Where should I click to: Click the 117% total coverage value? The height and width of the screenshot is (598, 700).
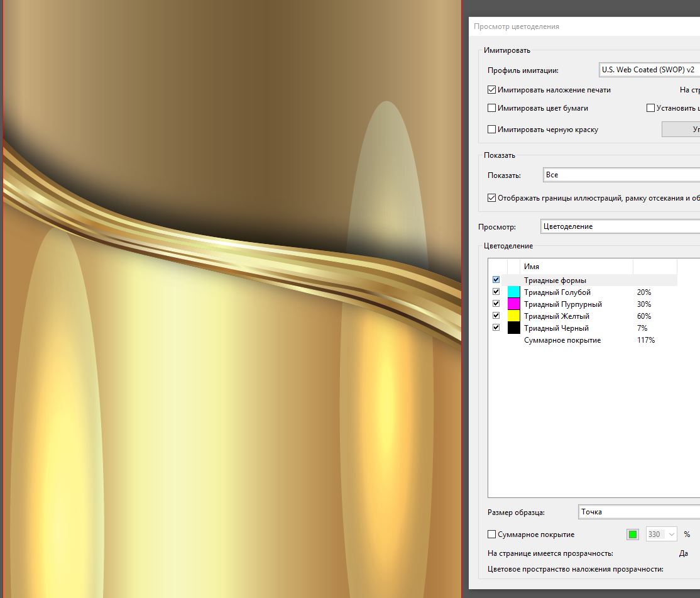tap(645, 340)
